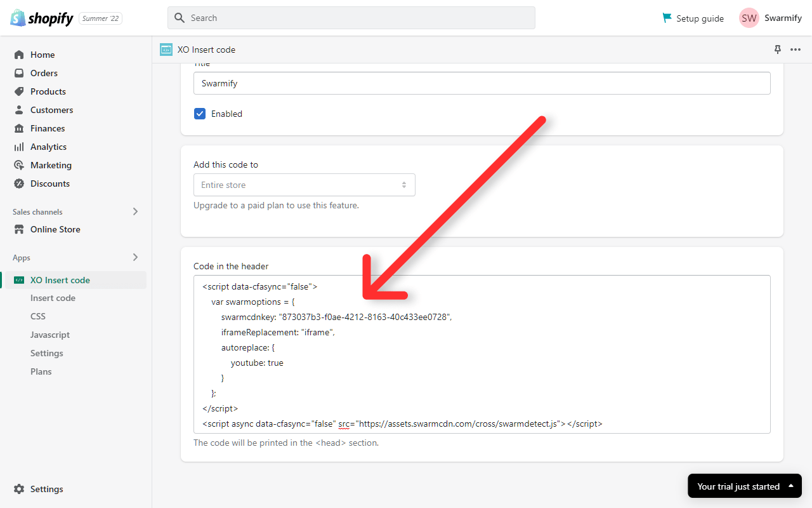Expand the trial notice arrow
This screenshot has height=508, width=812.
pos(791,486)
